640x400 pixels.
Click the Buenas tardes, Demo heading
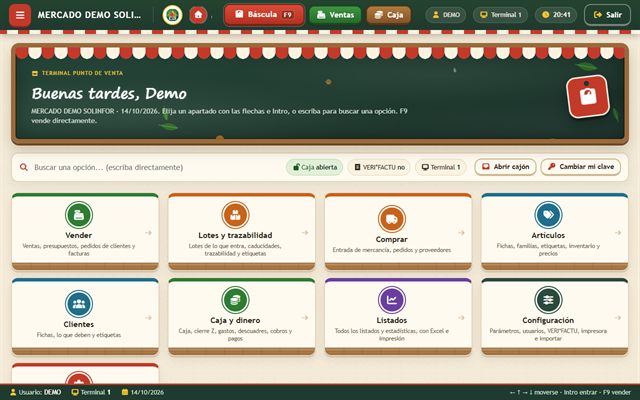pyautogui.click(x=109, y=93)
